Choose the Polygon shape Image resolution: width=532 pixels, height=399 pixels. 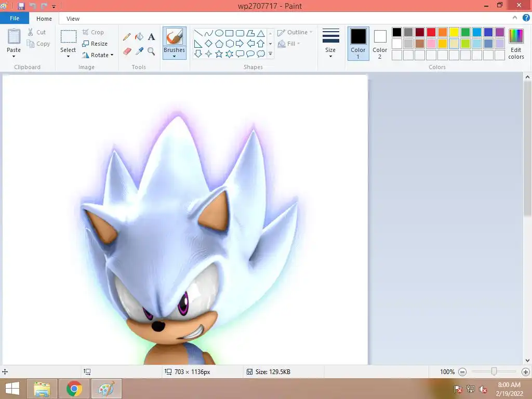tap(250, 33)
